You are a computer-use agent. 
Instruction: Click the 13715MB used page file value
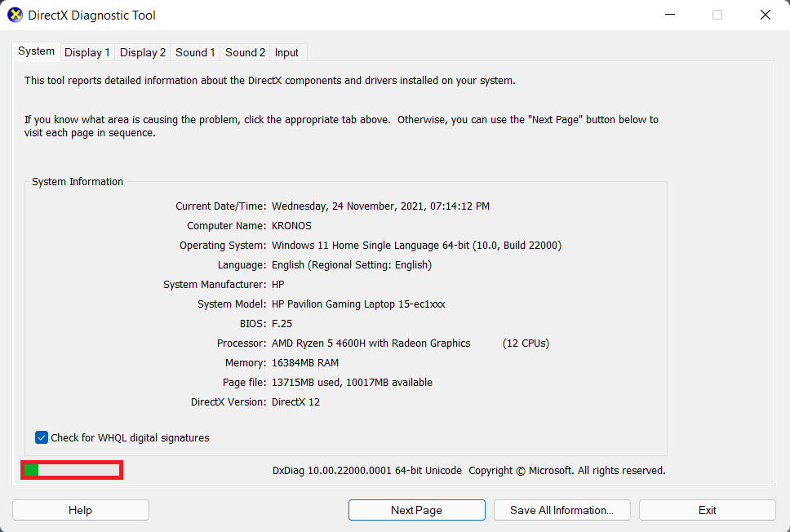click(x=353, y=383)
